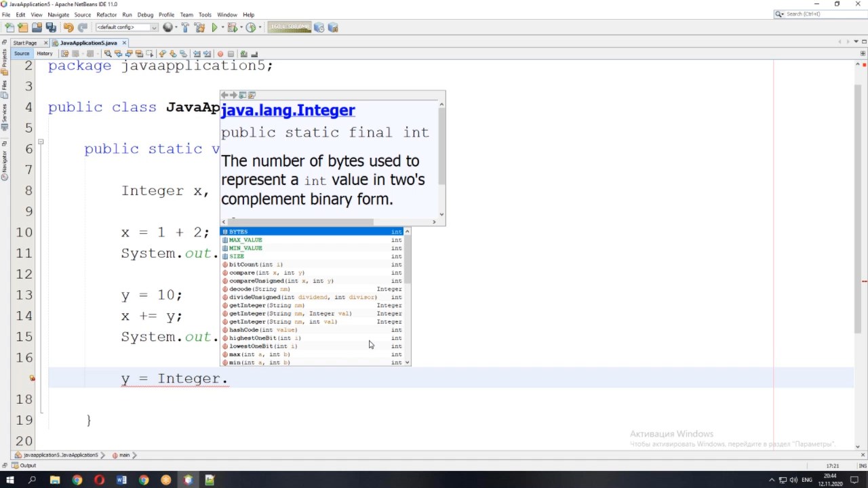Screen dimensions: 868x488
Task: Click the Profile IDE icon in toolbar
Action: [319, 28]
